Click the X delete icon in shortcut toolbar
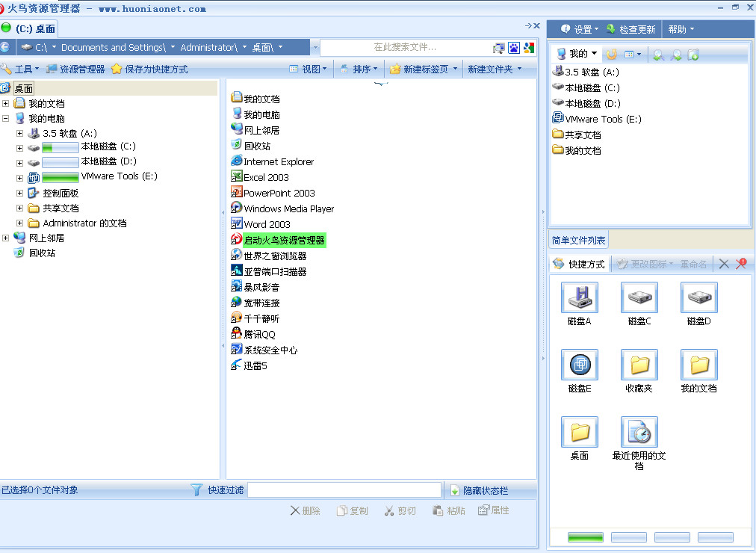 click(x=724, y=264)
